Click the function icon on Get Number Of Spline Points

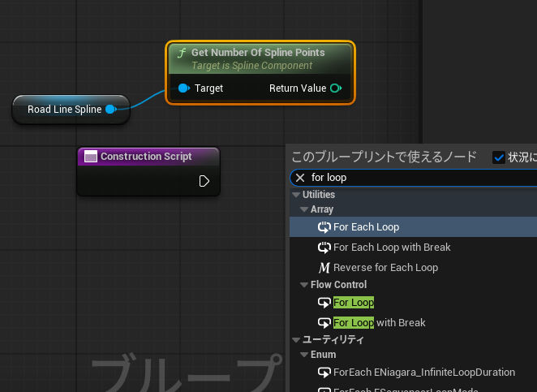point(182,53)
